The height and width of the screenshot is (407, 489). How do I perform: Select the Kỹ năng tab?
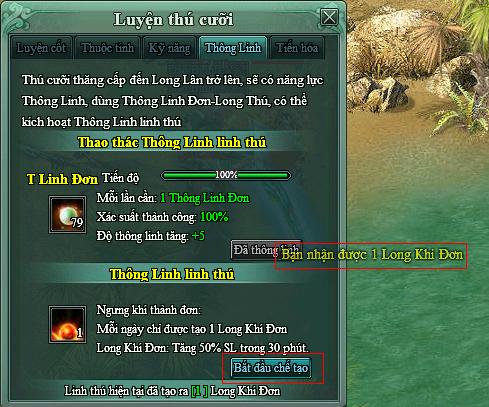(x=169, y=48)
